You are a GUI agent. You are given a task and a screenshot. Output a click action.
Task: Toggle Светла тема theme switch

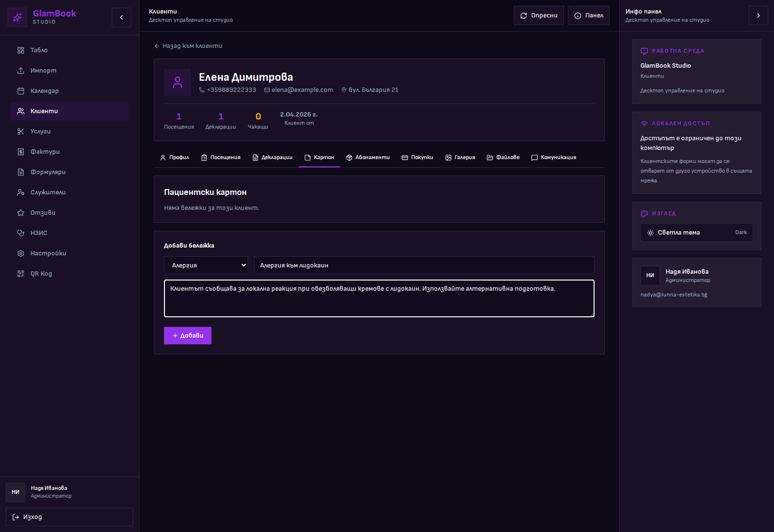(x=696, y=233)
